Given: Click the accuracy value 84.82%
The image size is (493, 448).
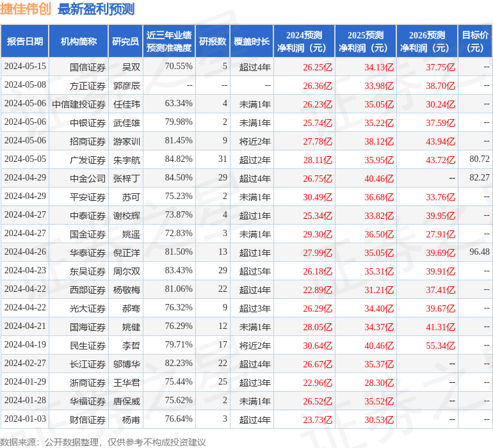Looking at the screenshot, I should 179,159.
